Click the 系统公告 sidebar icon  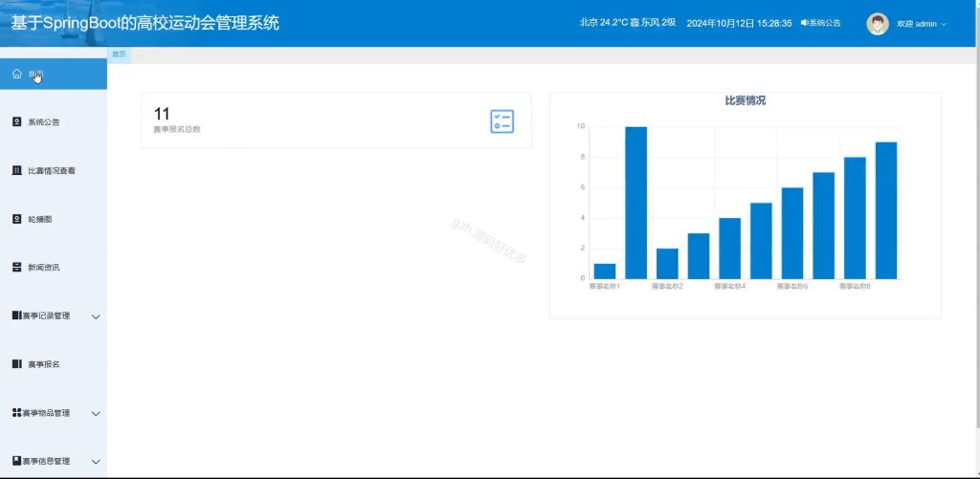click(17, 122)
